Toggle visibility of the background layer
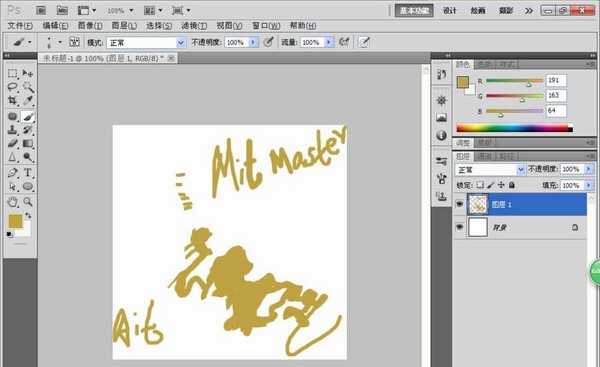This screenshot has height=367, width=600. pyautogui.click(x=459, y=227)
